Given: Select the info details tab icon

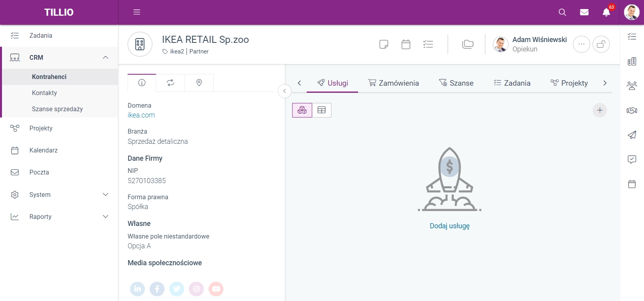Looking at the screenshot, I should pos(142,83).
